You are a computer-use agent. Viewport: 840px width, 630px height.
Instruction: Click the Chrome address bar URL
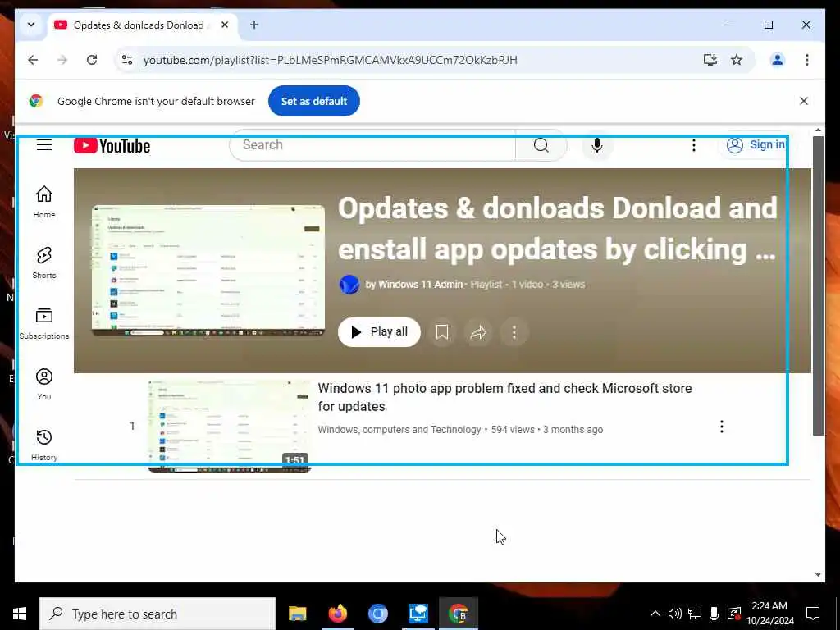tap(330, 60)
